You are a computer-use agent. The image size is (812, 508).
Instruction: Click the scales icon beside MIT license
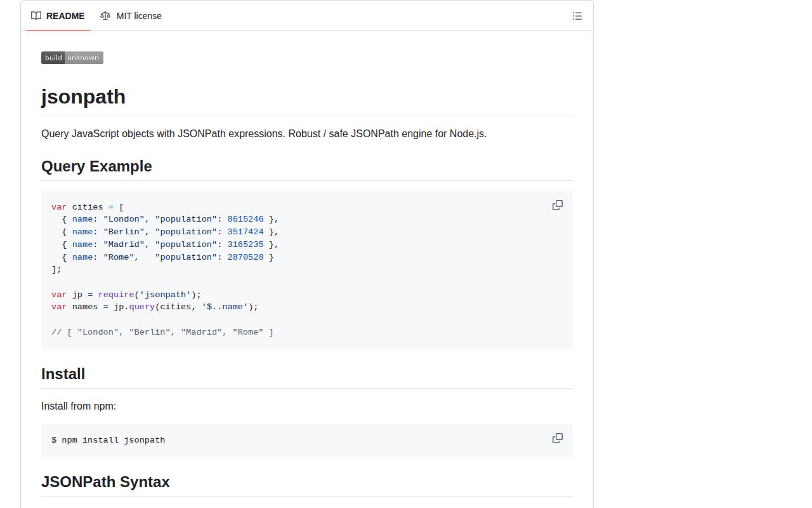105,16
